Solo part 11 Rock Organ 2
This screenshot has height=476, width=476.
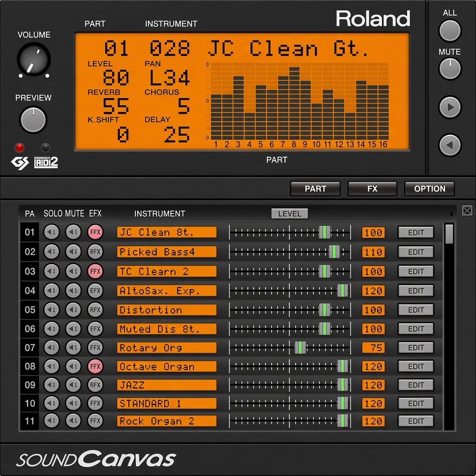click(52, 421)
